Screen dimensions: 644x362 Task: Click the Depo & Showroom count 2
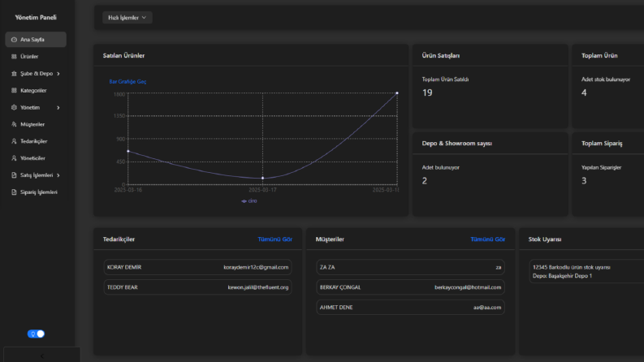click(x=424, y=181)
